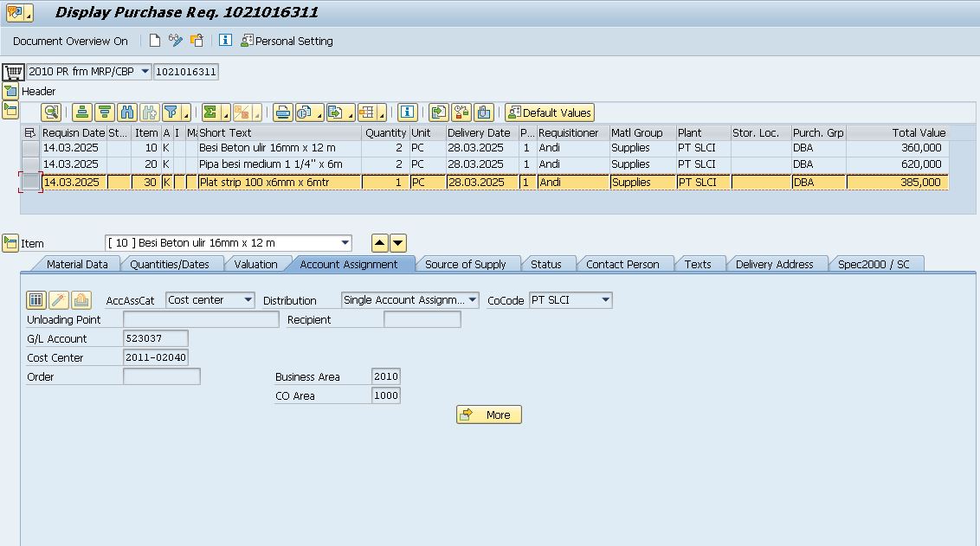This screenshot has width=980, height=546.
Task: Click the select-all rows grid corner icon
Action: tap(29, 132)
